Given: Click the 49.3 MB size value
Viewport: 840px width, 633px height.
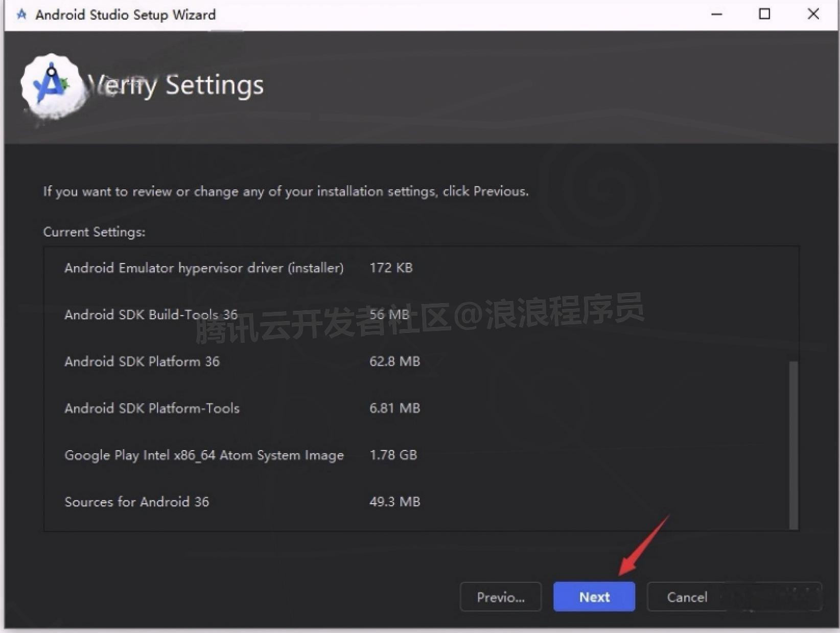Looking at the screenshot, I should 394,502.
